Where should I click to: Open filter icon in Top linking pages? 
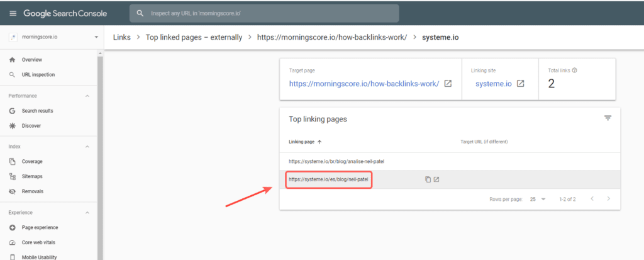pyautogui.click(x=608, y=118)
